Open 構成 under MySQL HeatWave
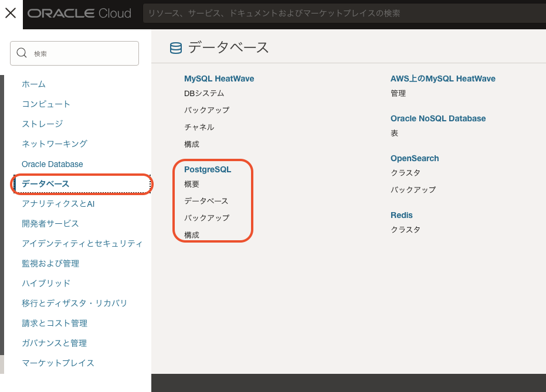This screenshot has height=392, width=546. point(192,144)
